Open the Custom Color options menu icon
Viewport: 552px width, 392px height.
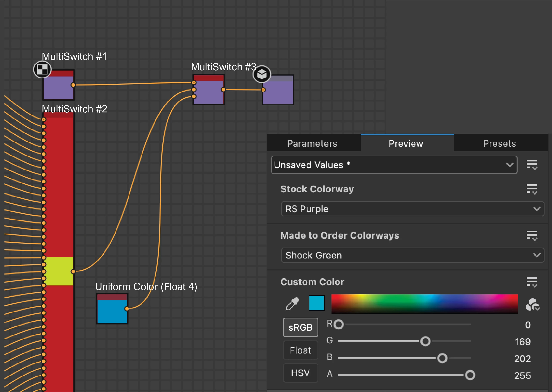point(532,282)
